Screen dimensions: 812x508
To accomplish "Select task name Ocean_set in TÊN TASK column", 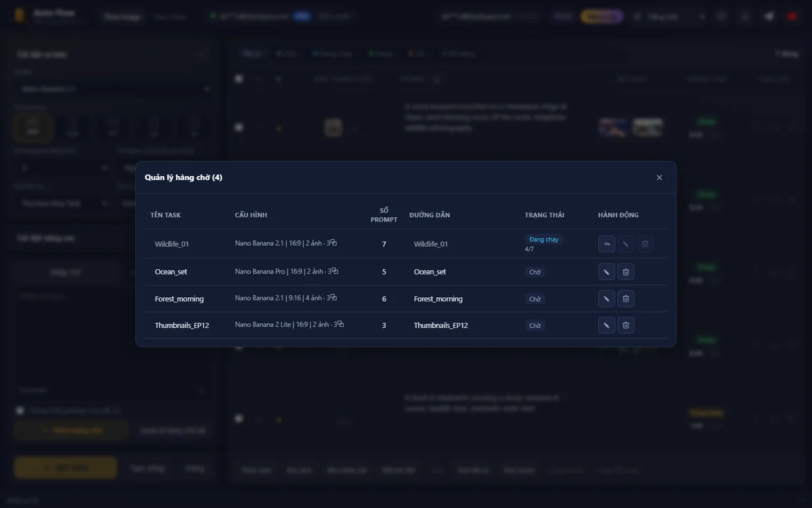I will coord(171,272).
